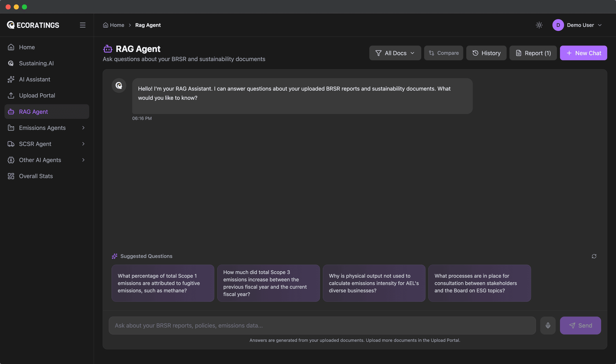Open Demo User account menu chevron
The width and height of the screenshot is (616, 364).
pos(600,25)
